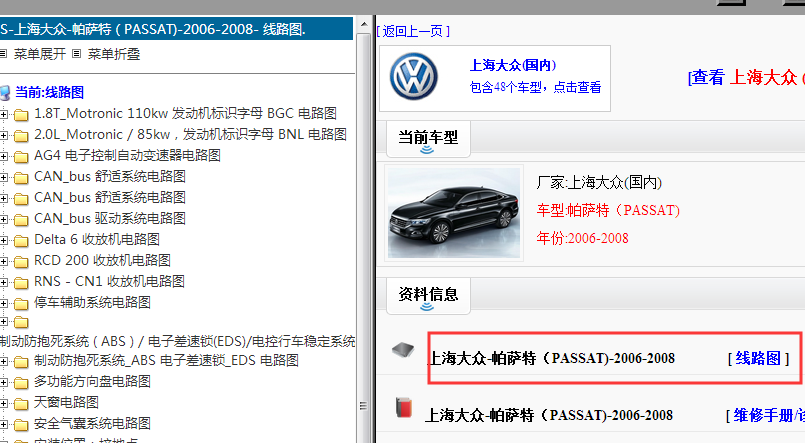This screenshot has width=805, height=443.
Task: Click the red book icon beside 维修手册 row
Action: [404, 407]
